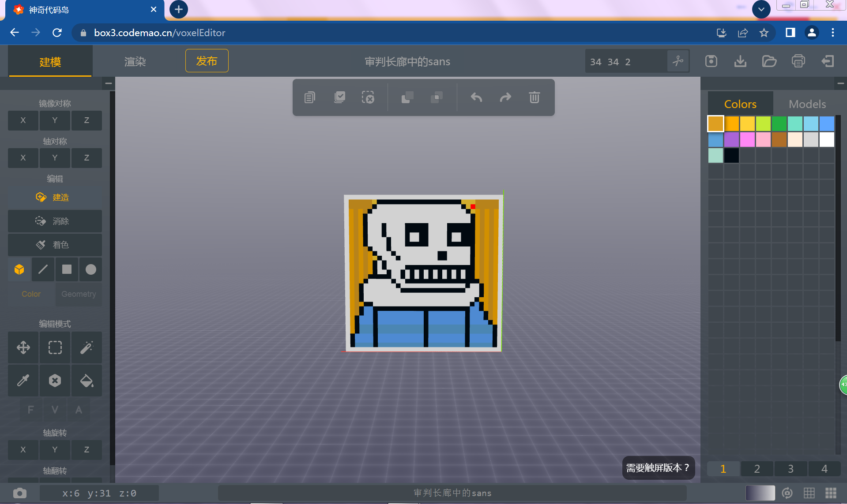Image resolution: width=847 pixels, height=504 pixels.
Task: Pick the black color swatch
Action: pos(731,155)
